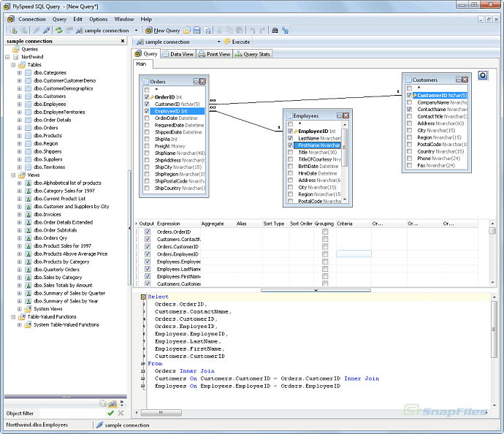504x434 pixels.
Task: Click the infinity join marker on Orders.EmployeeID
Action: (x=213, y=107)
